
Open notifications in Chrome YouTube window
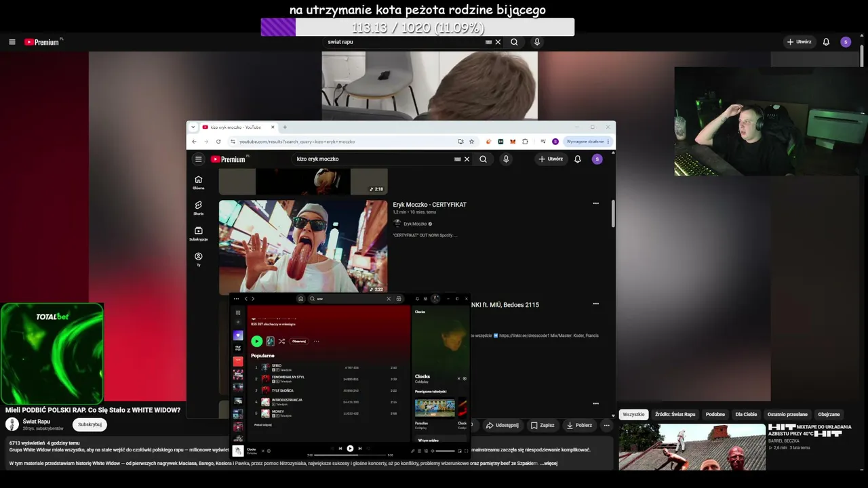coord(578,159)
